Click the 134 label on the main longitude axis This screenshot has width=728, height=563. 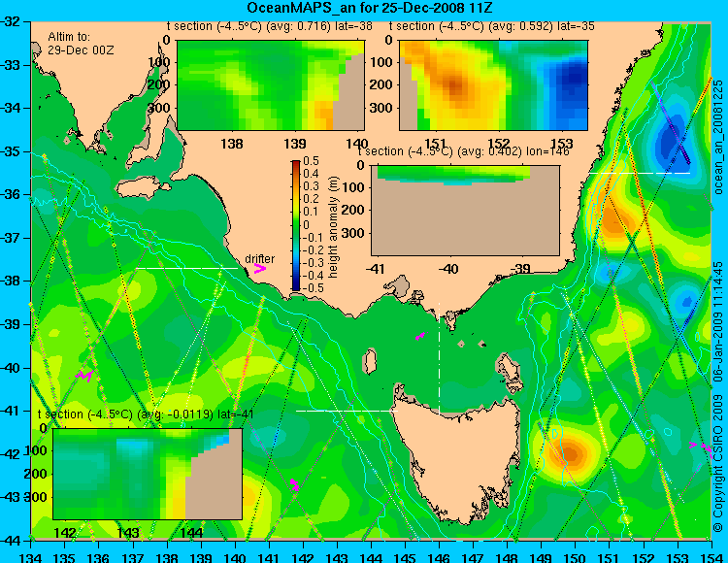coord(31,556)
